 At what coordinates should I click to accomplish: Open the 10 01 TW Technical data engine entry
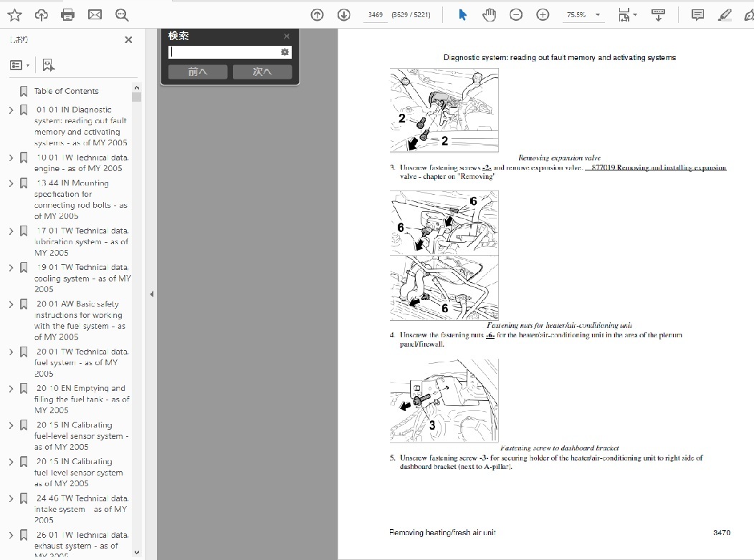click(x=82, y=163)
